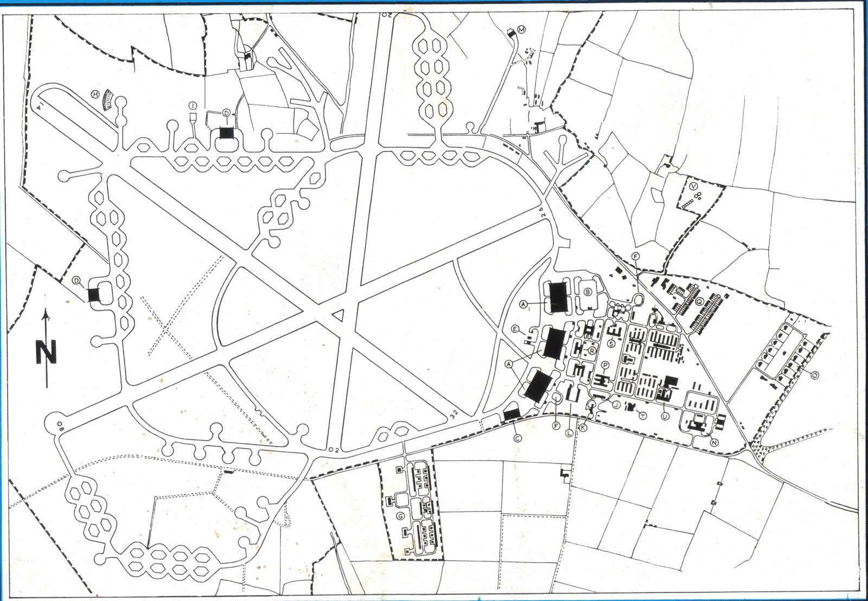
Task: Select marker S among the barrack blocks
Action: [x=611, y=343]
